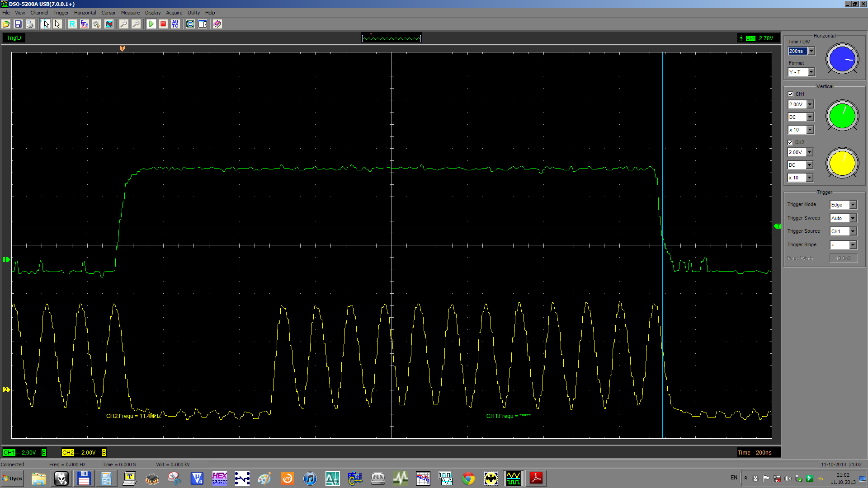Click the Print toolbar icon
868x488 pixels.
30,24
